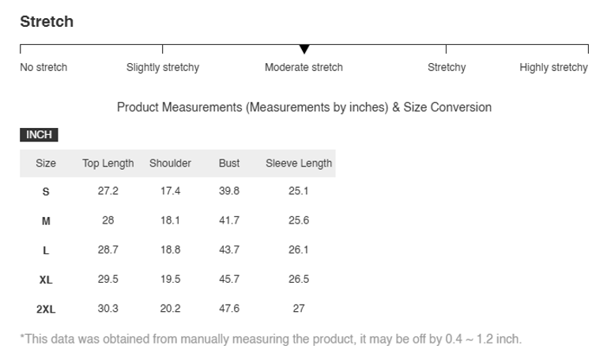Click the M size row label
The image size is (607, 364).
click(x=46, y=221)
